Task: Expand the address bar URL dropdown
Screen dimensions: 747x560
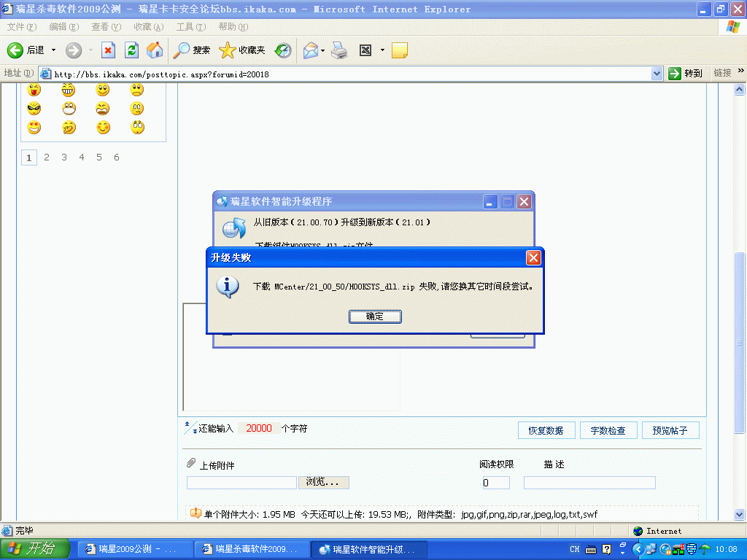Action: pyautogui.click(x=657, y=74)
